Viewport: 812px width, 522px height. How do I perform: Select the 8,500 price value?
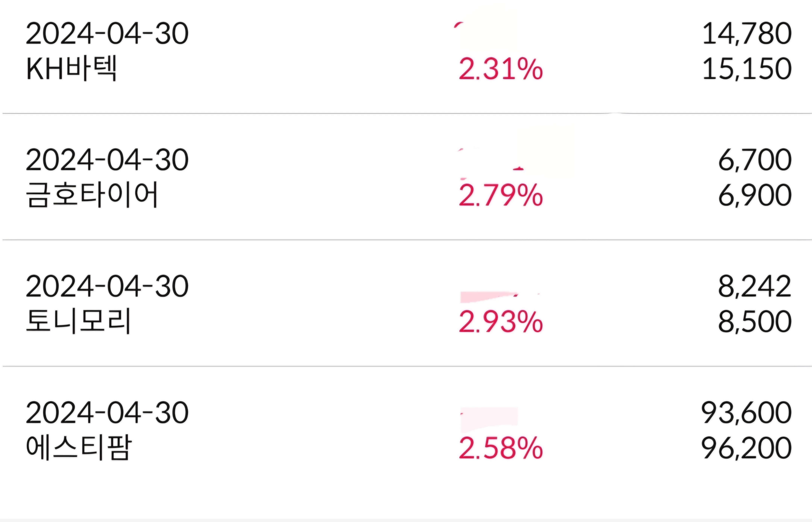pos(755,322)
